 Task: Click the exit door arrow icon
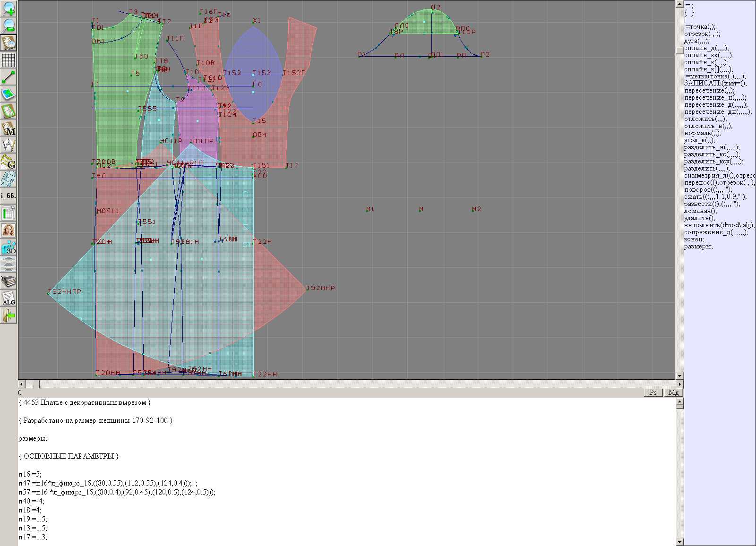point(9,315)
